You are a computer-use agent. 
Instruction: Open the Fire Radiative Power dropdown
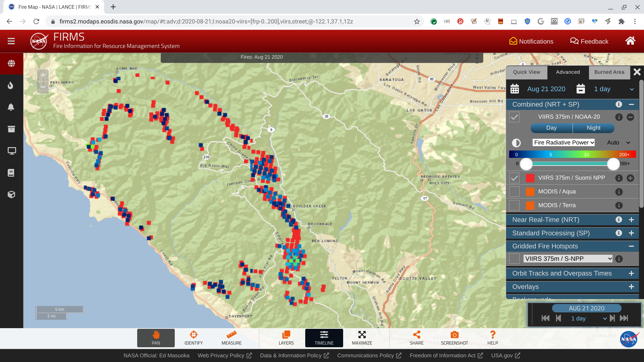click(563, 142)
